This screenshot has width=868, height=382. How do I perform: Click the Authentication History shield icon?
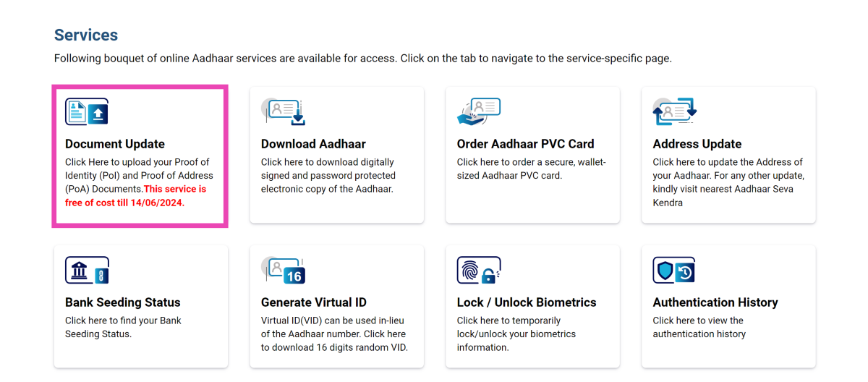[x=674, y=270]
